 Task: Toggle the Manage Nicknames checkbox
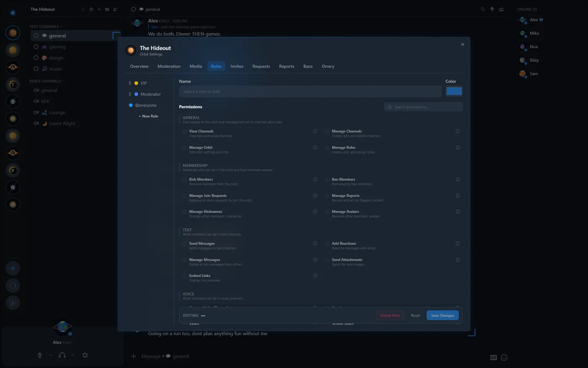click(x=184, y=212)
